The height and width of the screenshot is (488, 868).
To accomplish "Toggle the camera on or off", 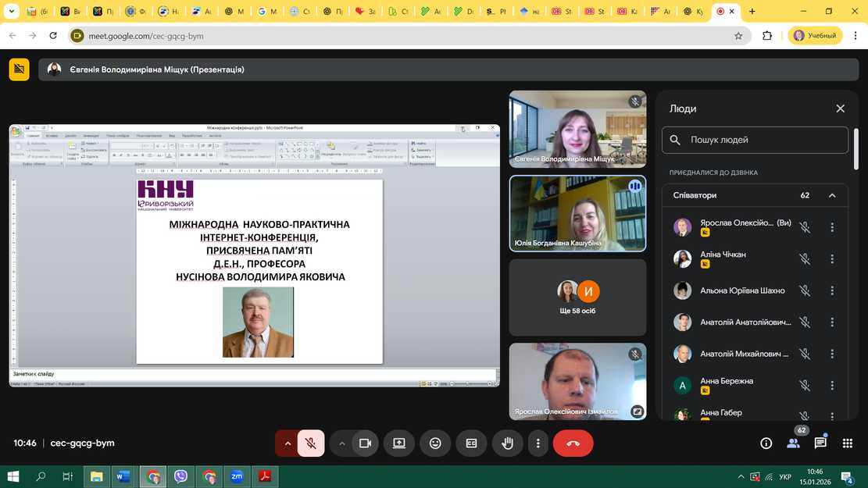I will point(365,443).
